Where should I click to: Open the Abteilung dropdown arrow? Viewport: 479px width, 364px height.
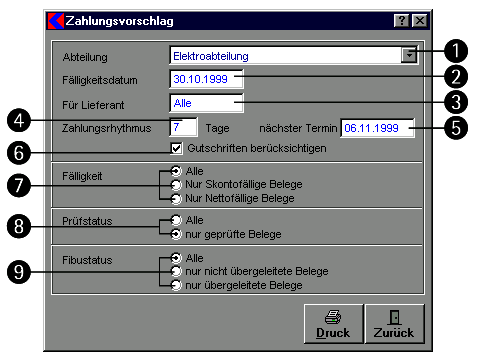(409, 55)
